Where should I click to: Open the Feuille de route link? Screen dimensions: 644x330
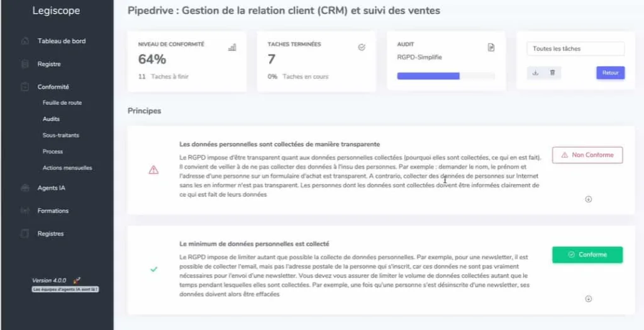pos(62,102)
